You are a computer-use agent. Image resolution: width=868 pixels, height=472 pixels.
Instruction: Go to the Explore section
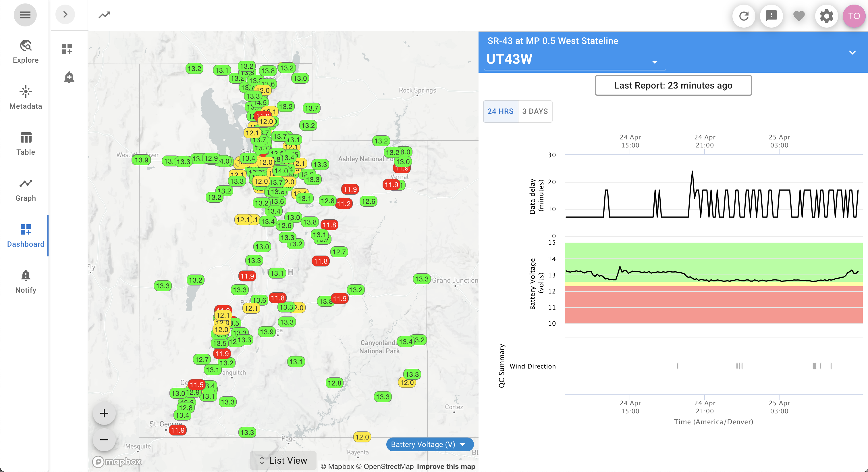[26, 51]
